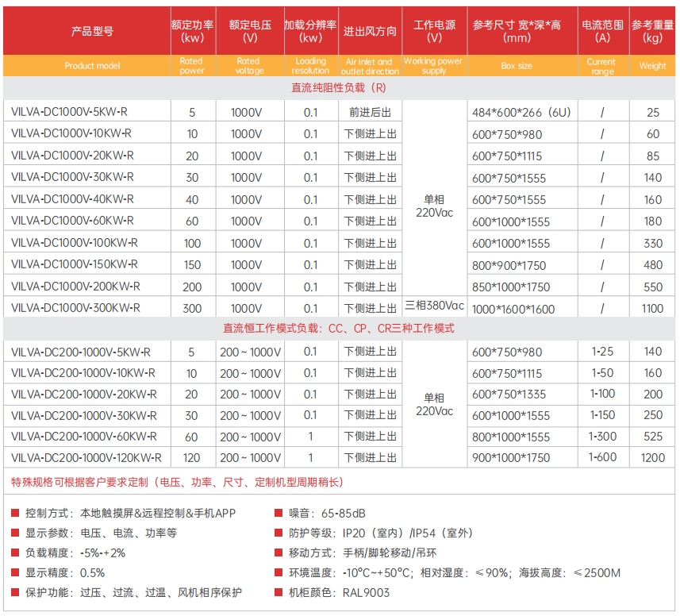680x616 pixels.
Task: Click the red square next to 环境温度
Action: 279,573
